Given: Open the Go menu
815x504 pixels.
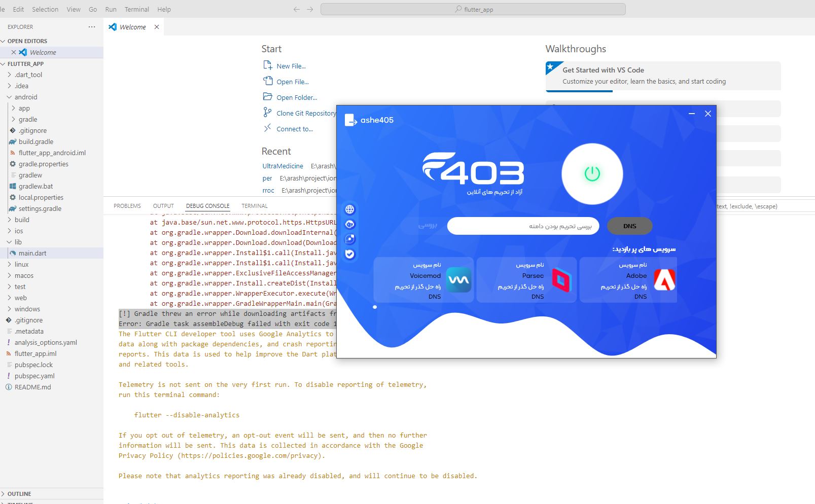Looking at the screenshot, I should point(93,9).
